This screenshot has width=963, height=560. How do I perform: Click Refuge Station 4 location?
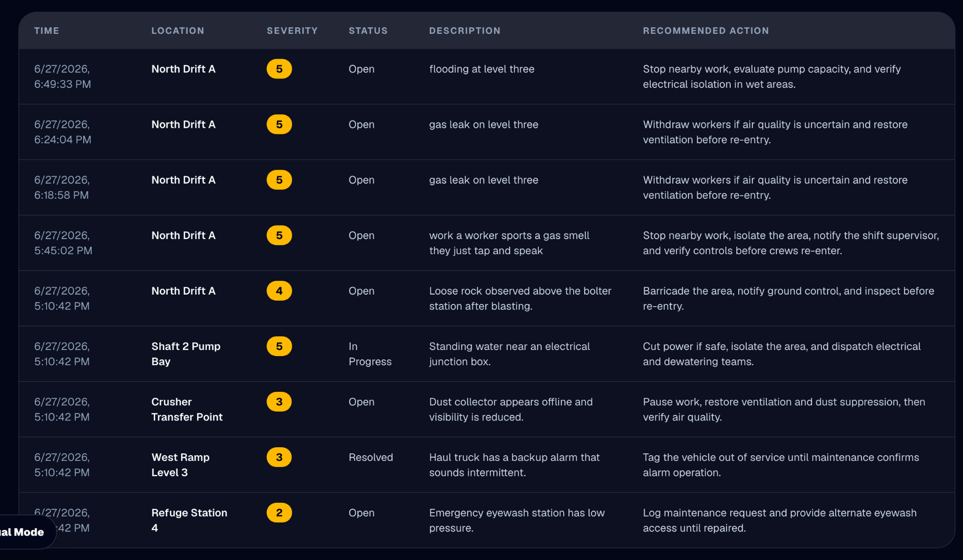point(189,520)
